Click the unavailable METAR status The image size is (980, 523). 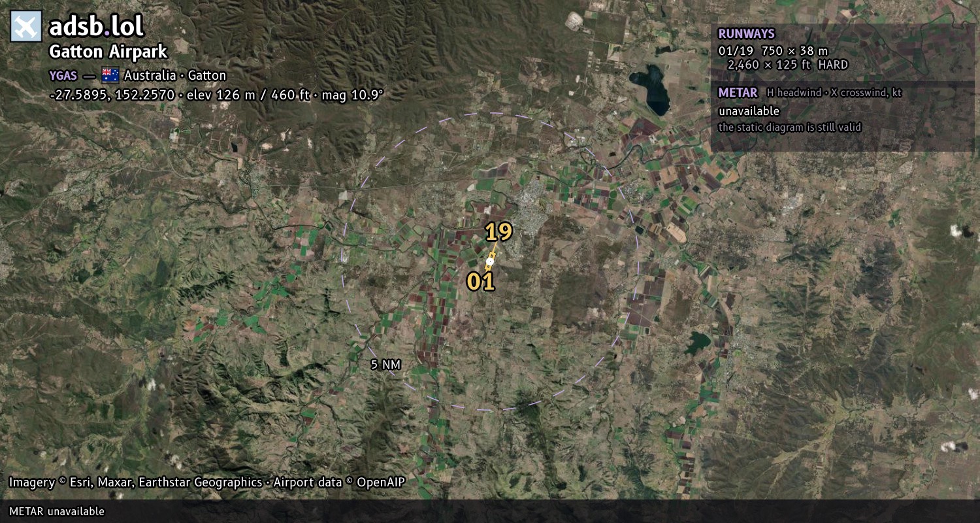point(749,111)
